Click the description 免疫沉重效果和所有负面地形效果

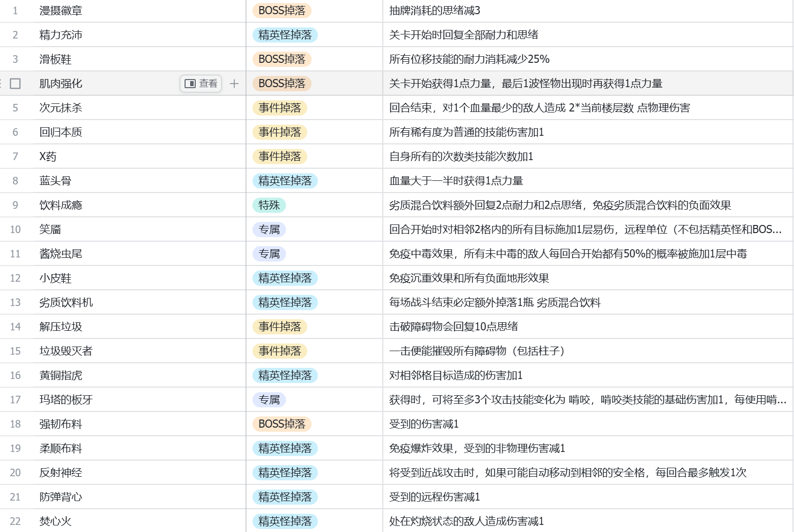point(469,278)
